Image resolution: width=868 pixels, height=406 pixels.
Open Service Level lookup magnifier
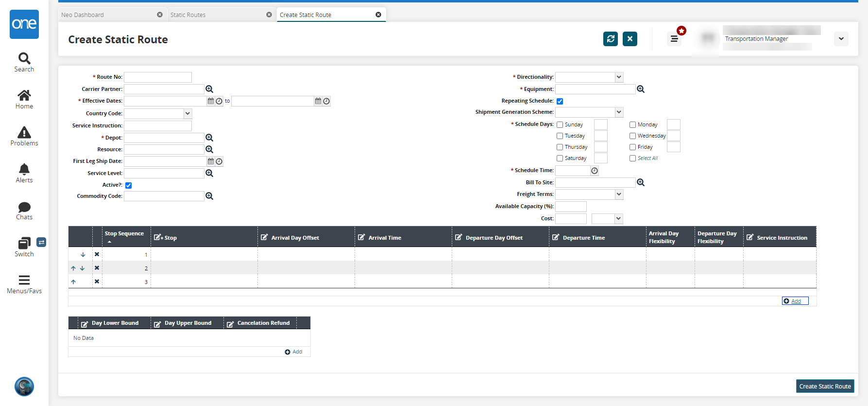[x=209, y=173]
